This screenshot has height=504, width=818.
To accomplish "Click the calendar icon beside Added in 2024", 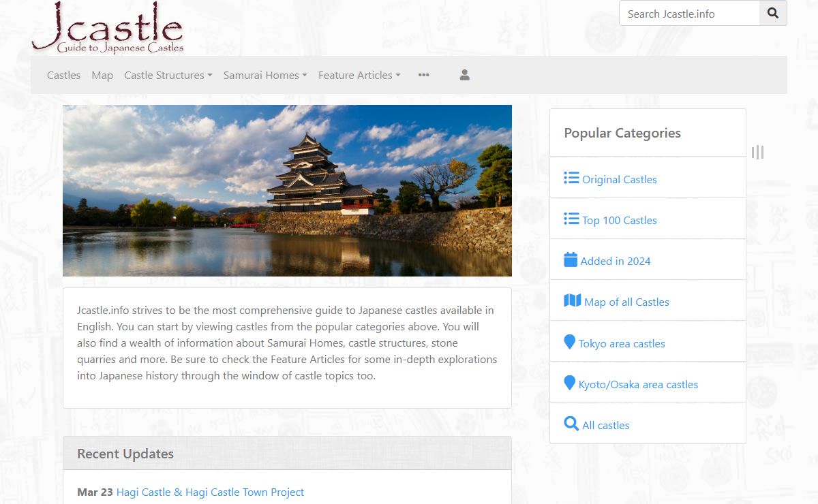I will pos(571,259).
